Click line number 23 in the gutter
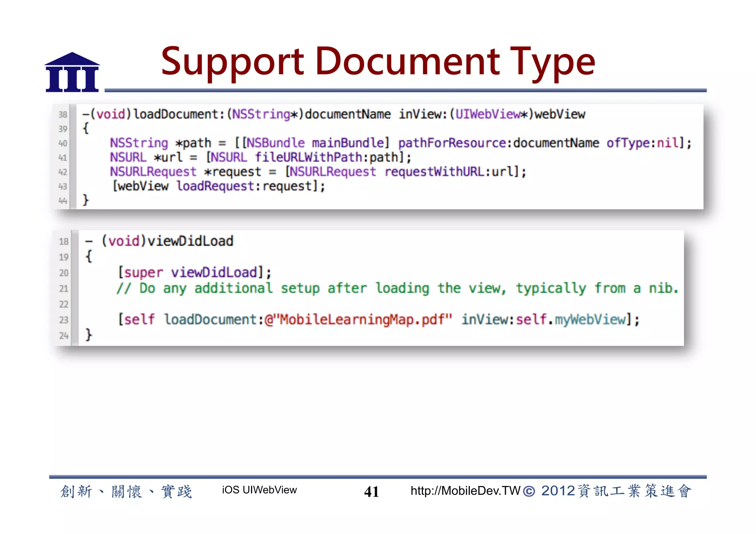Image resolution: width=756 pixels, height=534 pixels. tap(64, 320)
